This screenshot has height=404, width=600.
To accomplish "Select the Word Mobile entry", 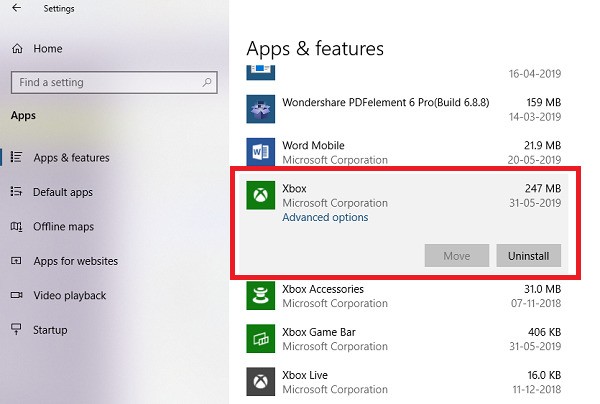I will (404, 152).
